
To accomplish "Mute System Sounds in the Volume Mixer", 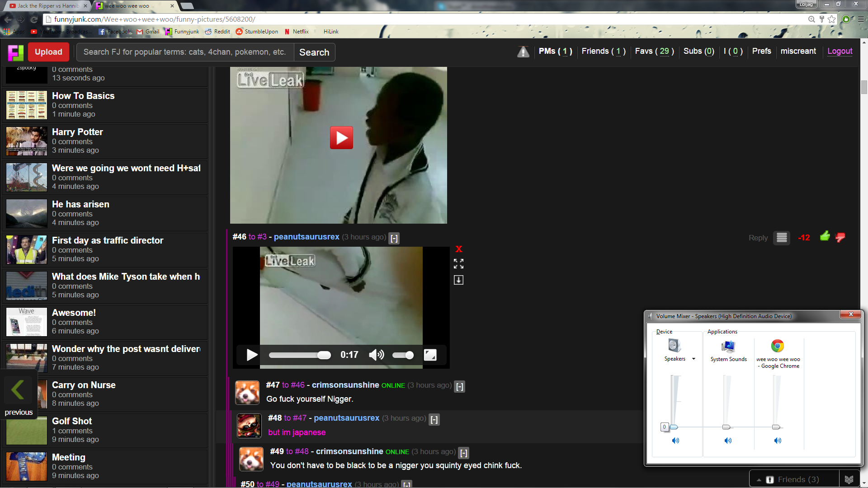I will [728, 441].
